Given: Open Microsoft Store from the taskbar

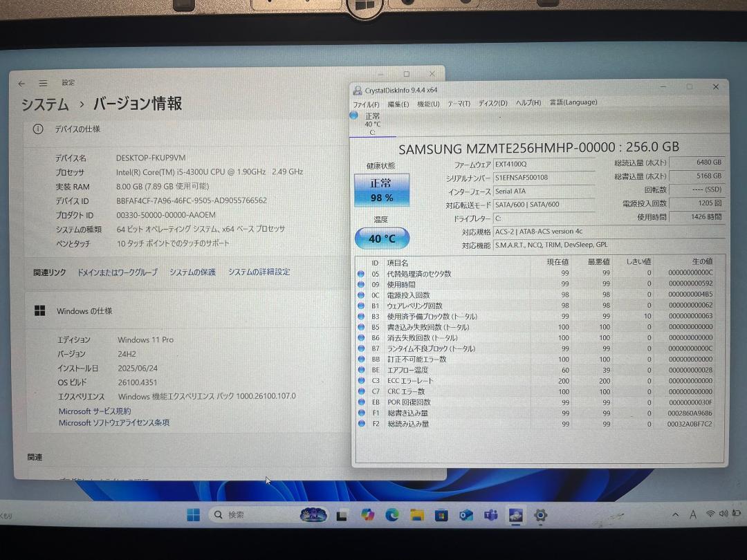Looking at the screenshot, I should [441, 515].
